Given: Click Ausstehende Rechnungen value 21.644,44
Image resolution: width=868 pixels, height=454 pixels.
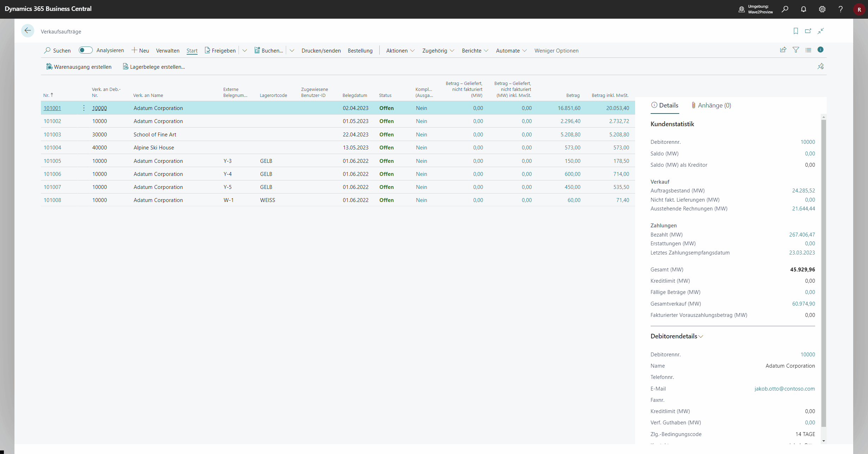Looking at the screenshot, I should coord(803,208).
